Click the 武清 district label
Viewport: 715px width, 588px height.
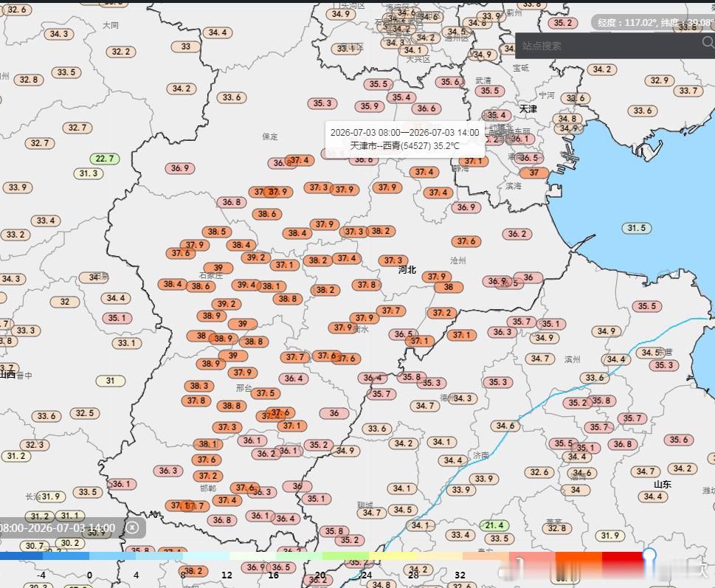click(483, 80)
